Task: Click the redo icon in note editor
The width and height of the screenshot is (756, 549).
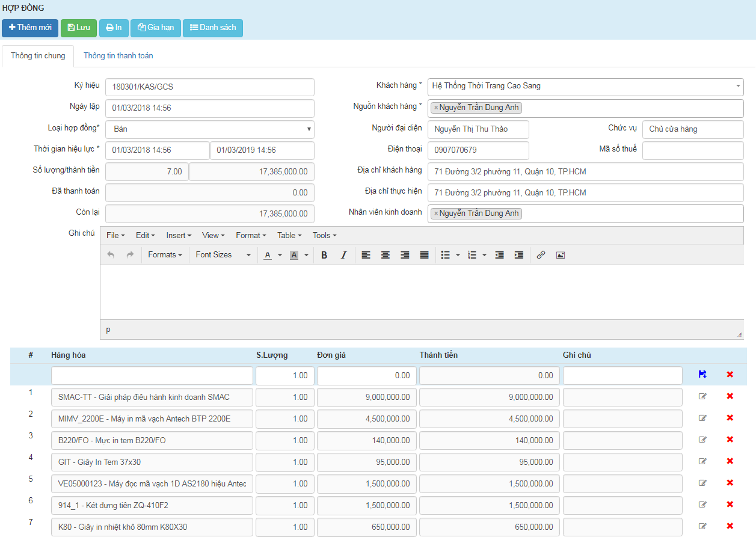Action: tap(130, 255)
